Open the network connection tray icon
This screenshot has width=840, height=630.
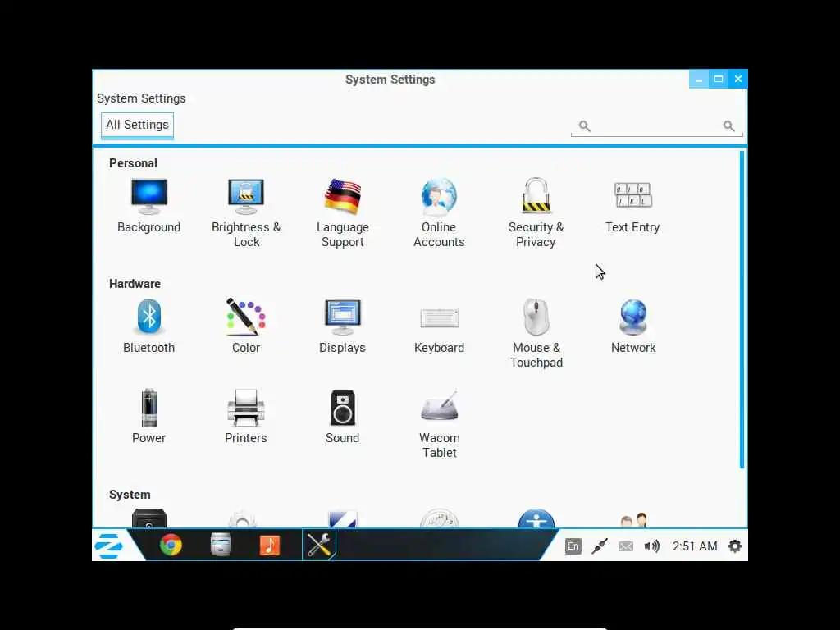click(600, 546)
